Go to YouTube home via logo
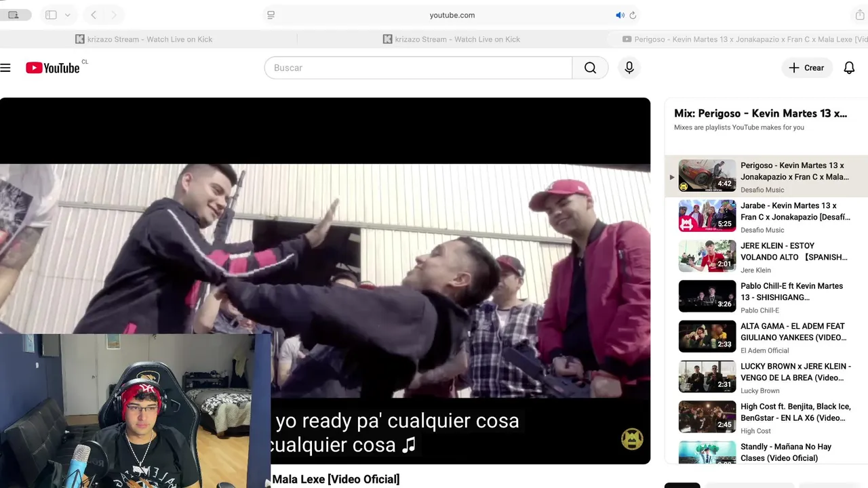 [53, 68]
